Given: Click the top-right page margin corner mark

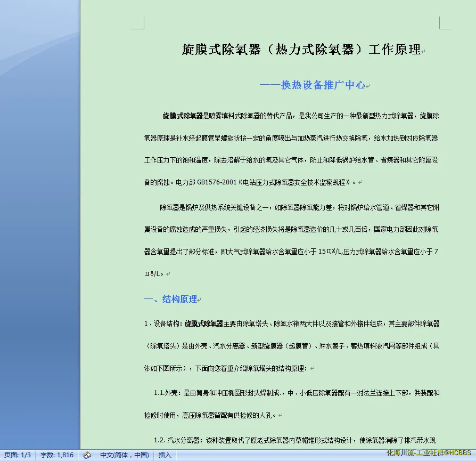Looking at the screenshot, I should coord(445,23).
